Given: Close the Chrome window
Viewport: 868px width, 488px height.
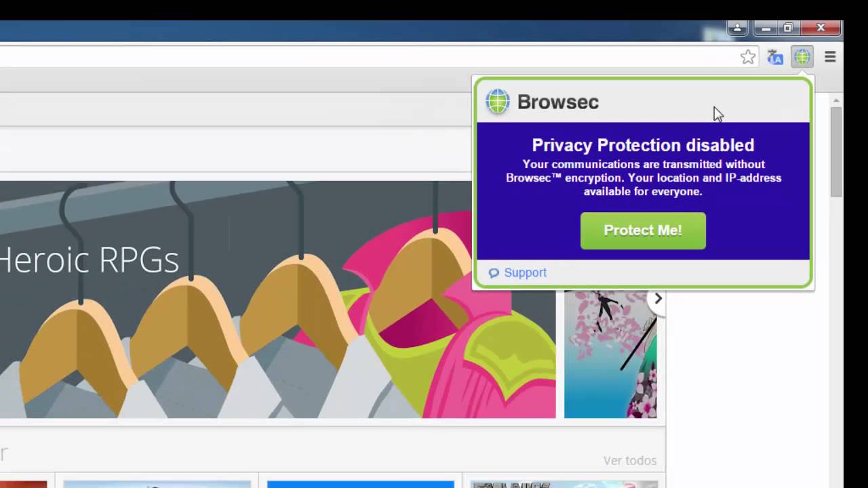Looking at the screenshot, I should pos(821,28).
